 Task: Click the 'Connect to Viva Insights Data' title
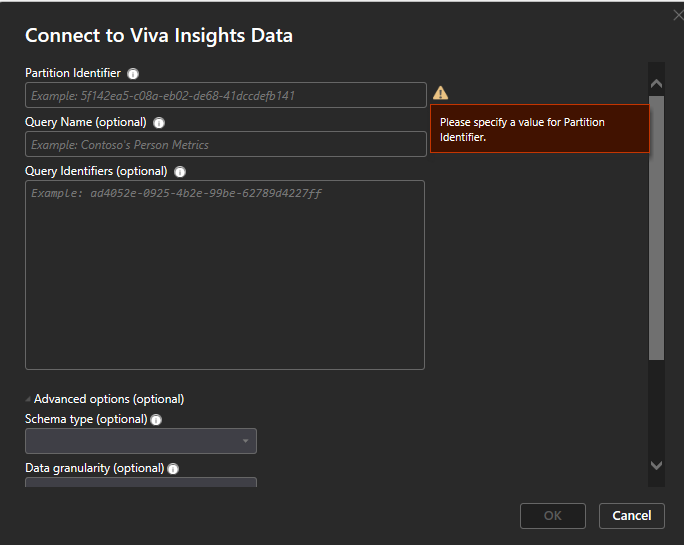(x=159, y=36)
